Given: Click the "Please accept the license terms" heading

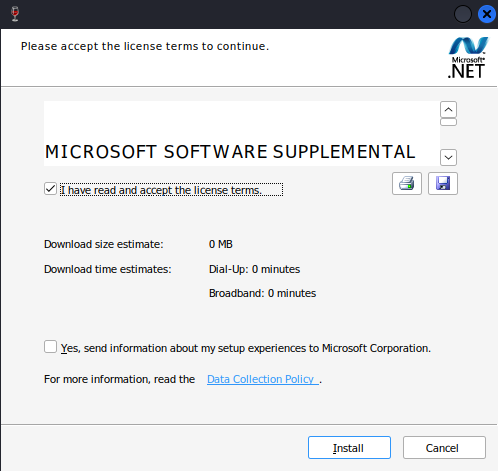Looking at the screenshot, I should (x=145, y=46).
